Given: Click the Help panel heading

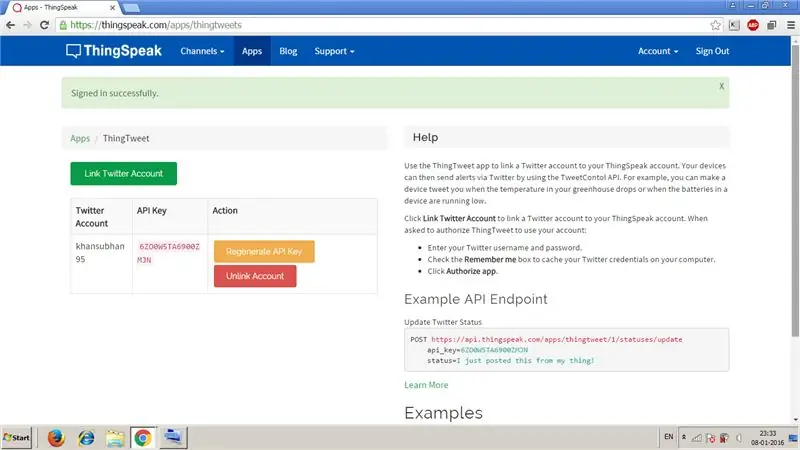Looking at the screenshot, I should 426,137.
